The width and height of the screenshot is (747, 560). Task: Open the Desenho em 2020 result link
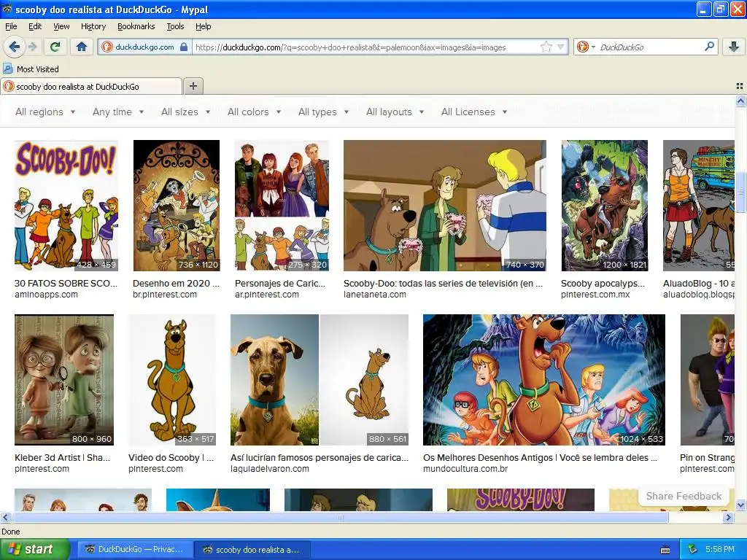click(176, 284)
